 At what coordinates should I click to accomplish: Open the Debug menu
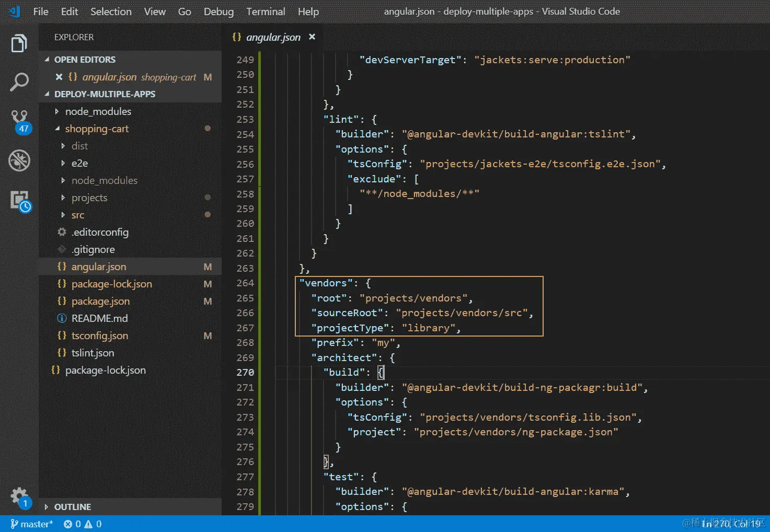(x=219, y=11)
